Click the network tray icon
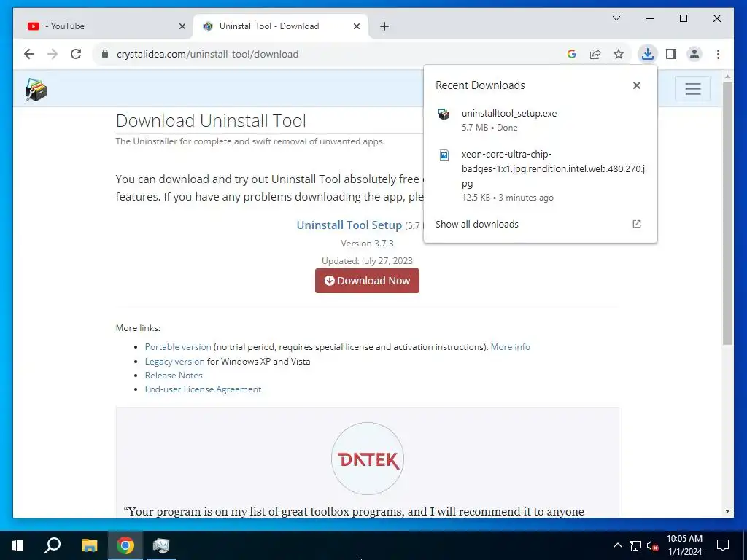The image size is (747, 560). 635,545
